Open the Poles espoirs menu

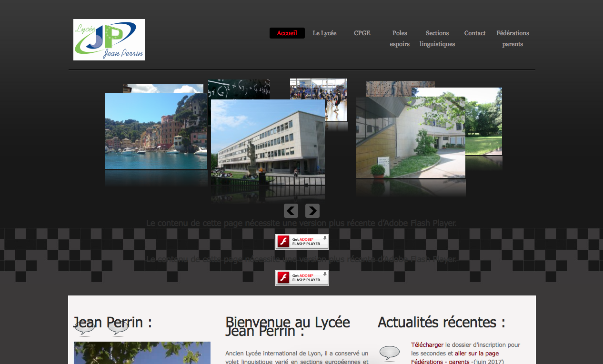pyautogui.click(x=400, y=39)
